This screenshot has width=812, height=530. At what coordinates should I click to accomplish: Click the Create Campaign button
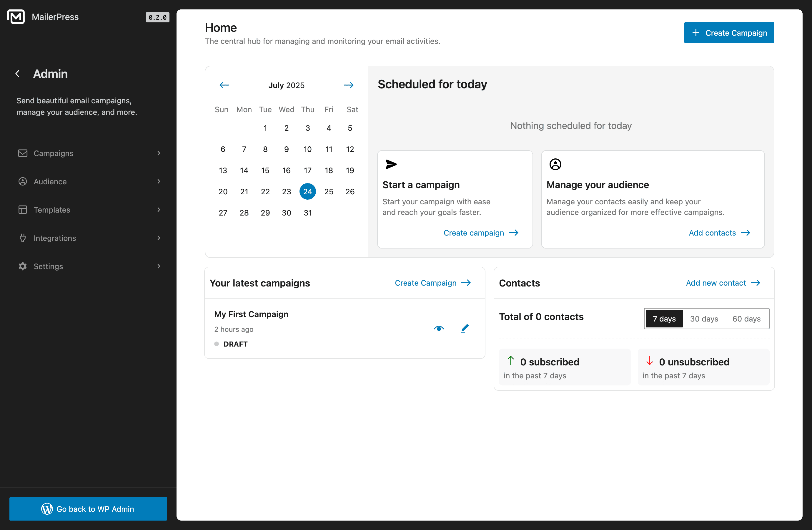coord(729,33)
